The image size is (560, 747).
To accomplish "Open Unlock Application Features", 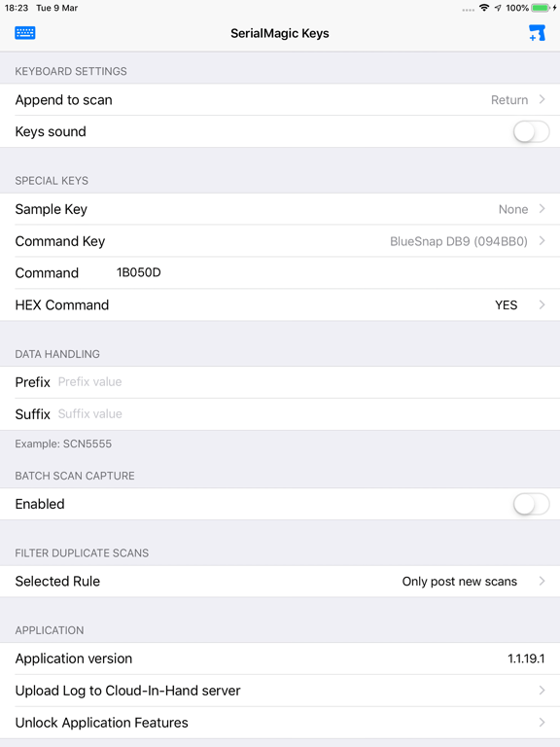I will click(x=280, y=723).
